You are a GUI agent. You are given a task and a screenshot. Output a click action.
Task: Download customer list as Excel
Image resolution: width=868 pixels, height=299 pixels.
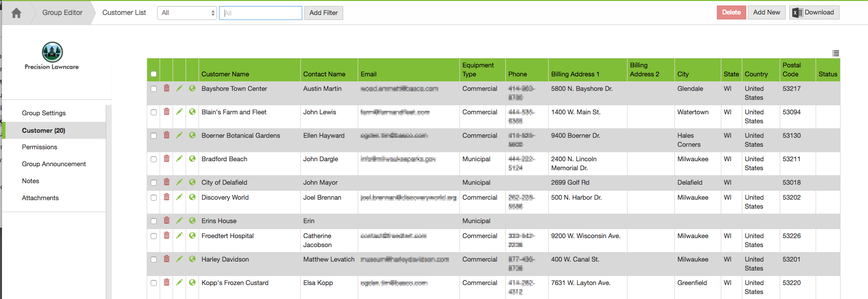coord(814,12)
